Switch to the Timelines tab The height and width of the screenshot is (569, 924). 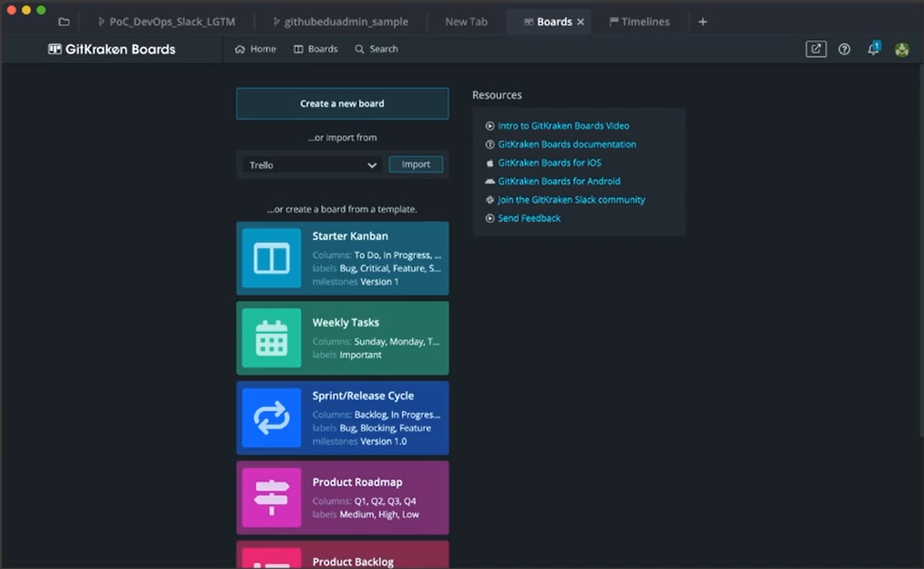640,22
